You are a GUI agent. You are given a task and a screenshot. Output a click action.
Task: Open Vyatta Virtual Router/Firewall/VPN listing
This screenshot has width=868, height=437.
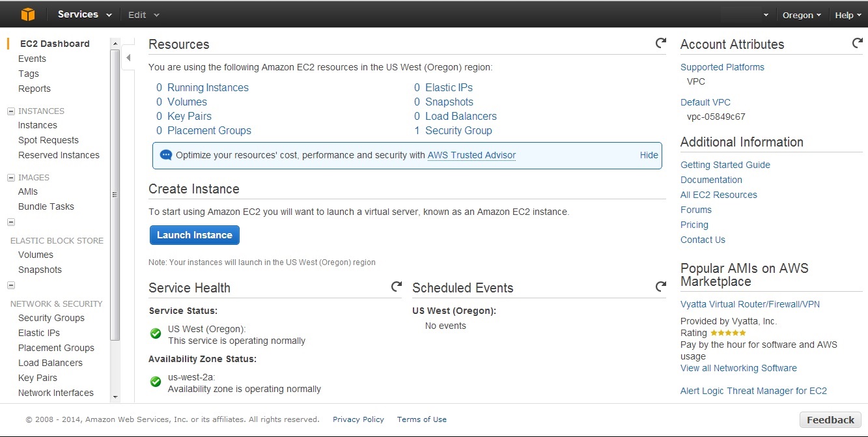pos(750,304)
